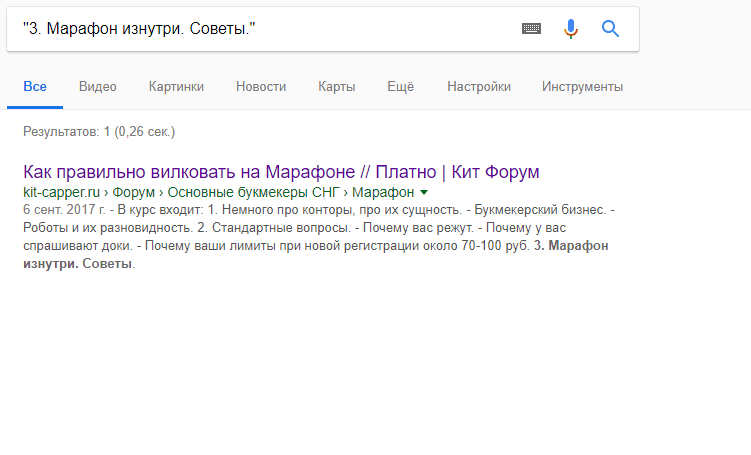Expand green arrow next to result URL

pyautogui.click(x=424, y=192)
